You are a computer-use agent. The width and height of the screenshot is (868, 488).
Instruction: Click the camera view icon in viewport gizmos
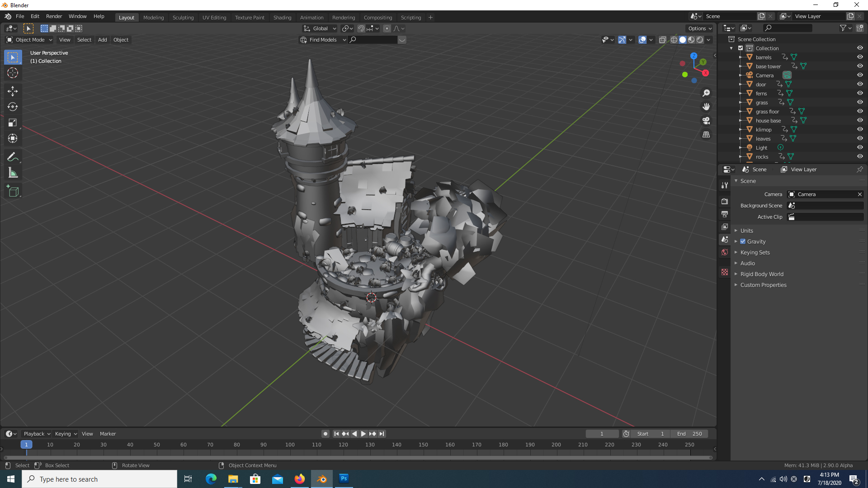coord(706,121)
